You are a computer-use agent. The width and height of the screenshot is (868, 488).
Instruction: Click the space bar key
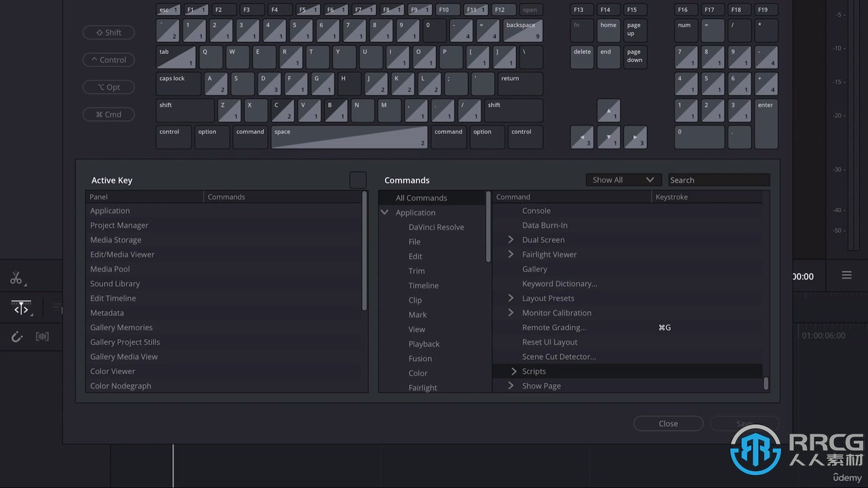[350, 137]
